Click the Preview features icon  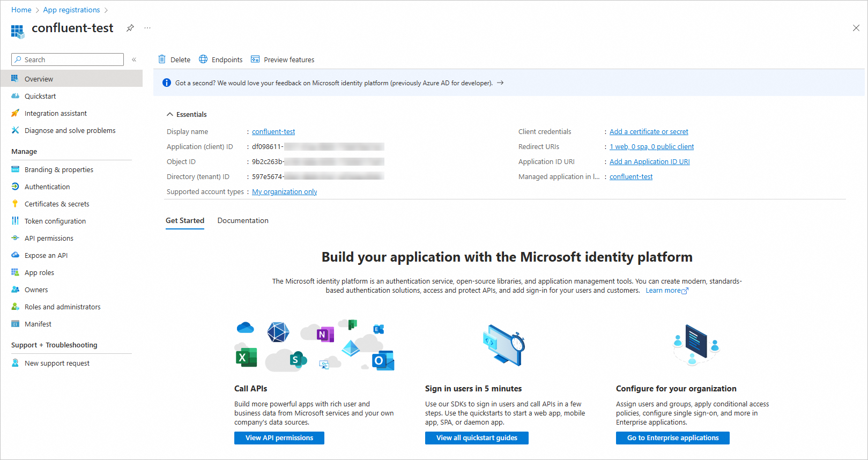pos(255,60)
